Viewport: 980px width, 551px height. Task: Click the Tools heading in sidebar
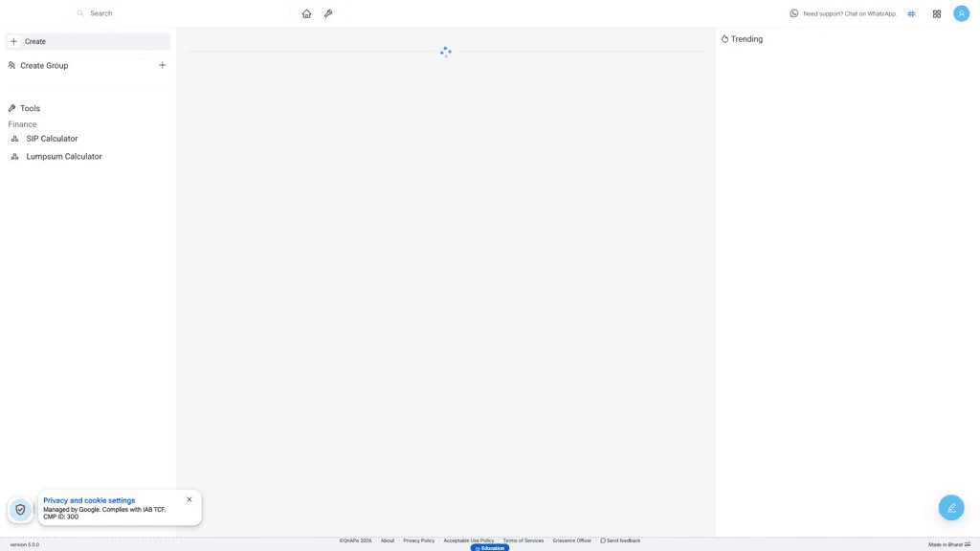click(x=30, y=108)
